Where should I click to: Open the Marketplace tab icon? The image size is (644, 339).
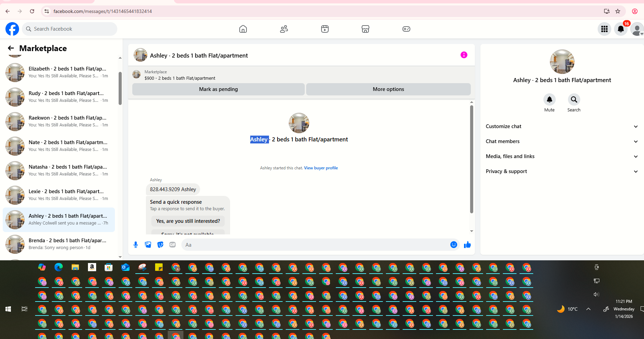pos(365,29)
